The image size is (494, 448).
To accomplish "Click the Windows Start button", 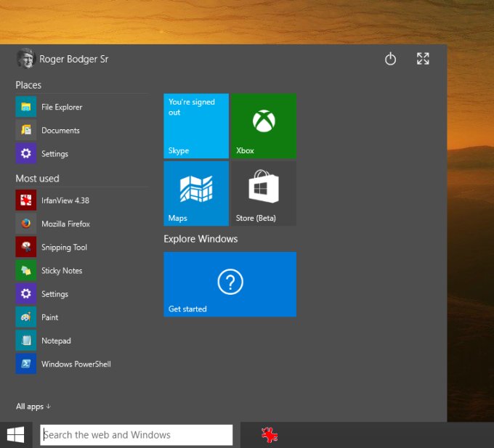I will (x=16, y=435).
